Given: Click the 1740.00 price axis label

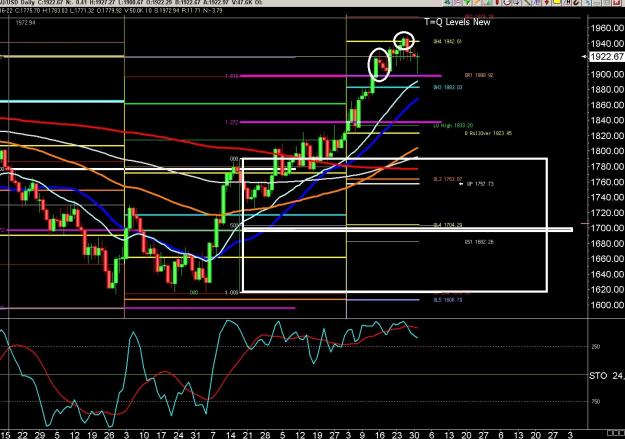Looking at the screenshot, I should (607, 197).
